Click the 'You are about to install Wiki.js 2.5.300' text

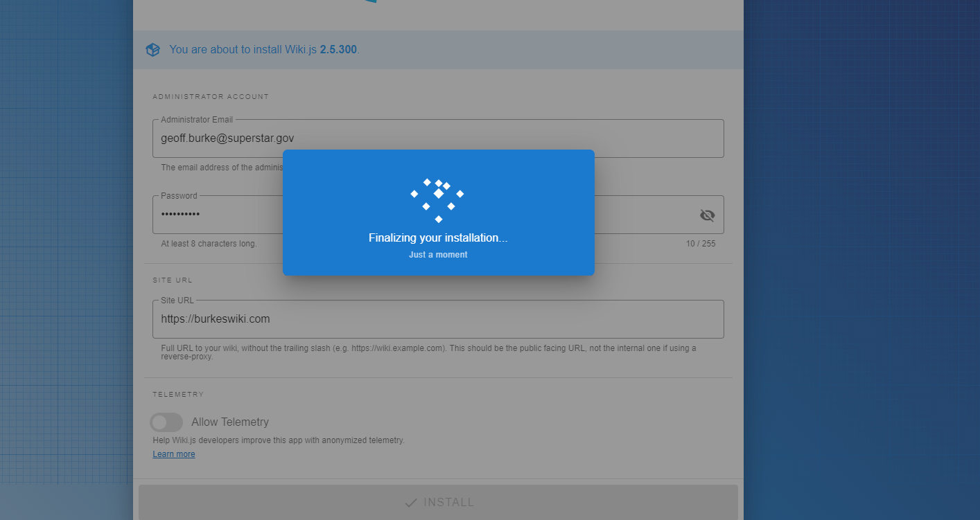265,50
